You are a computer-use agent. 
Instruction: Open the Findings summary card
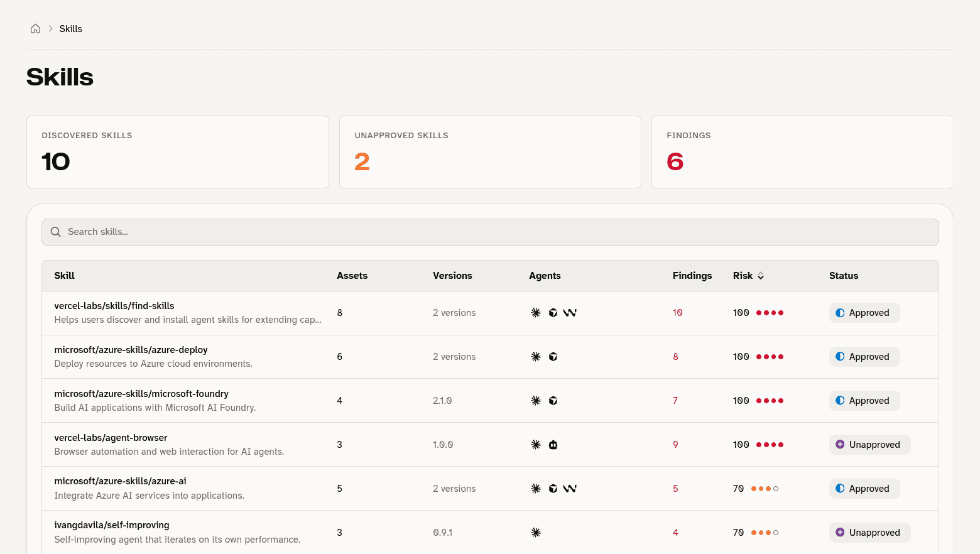tap(803, 152)
